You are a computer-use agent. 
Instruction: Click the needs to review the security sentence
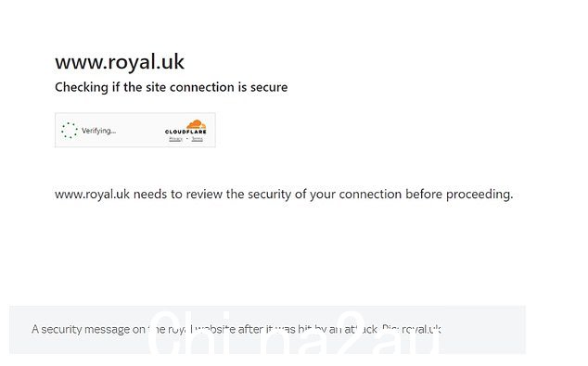click(284, 195)
